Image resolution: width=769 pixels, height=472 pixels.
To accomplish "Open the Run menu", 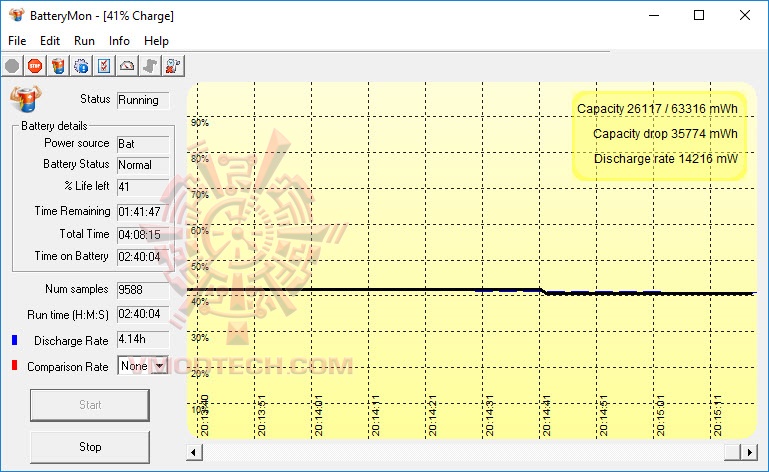I will point(84,41).
